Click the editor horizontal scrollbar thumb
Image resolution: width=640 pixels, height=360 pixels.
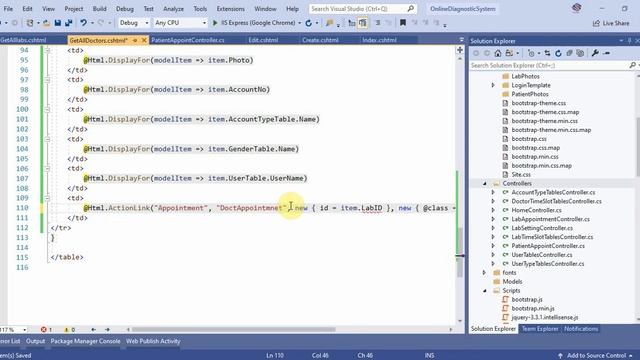point(233,329)
